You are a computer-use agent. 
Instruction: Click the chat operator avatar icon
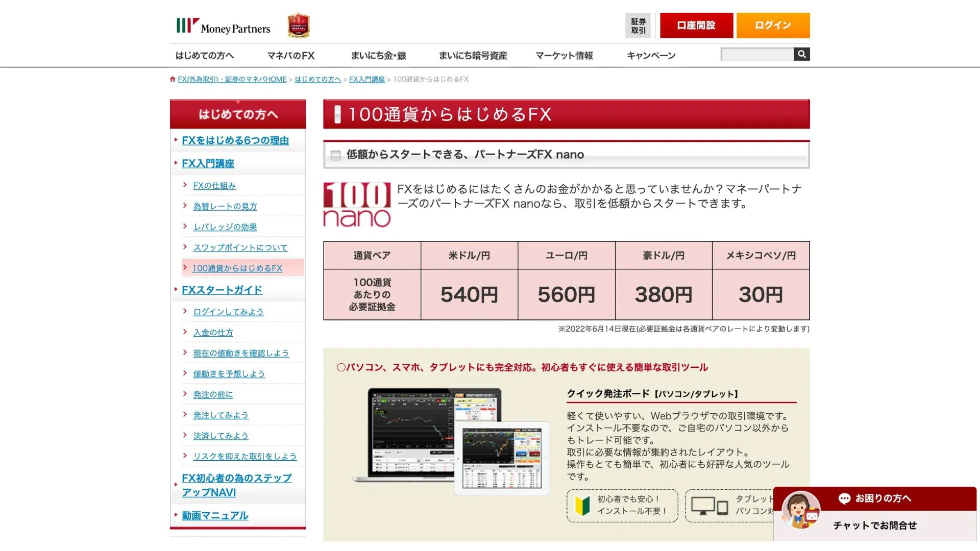tap(801, 511)
